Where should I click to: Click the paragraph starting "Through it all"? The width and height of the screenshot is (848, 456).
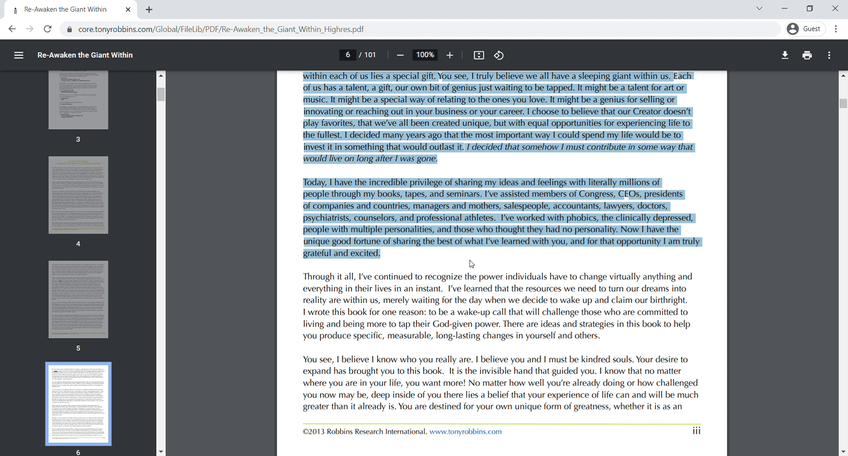[498, 306]
